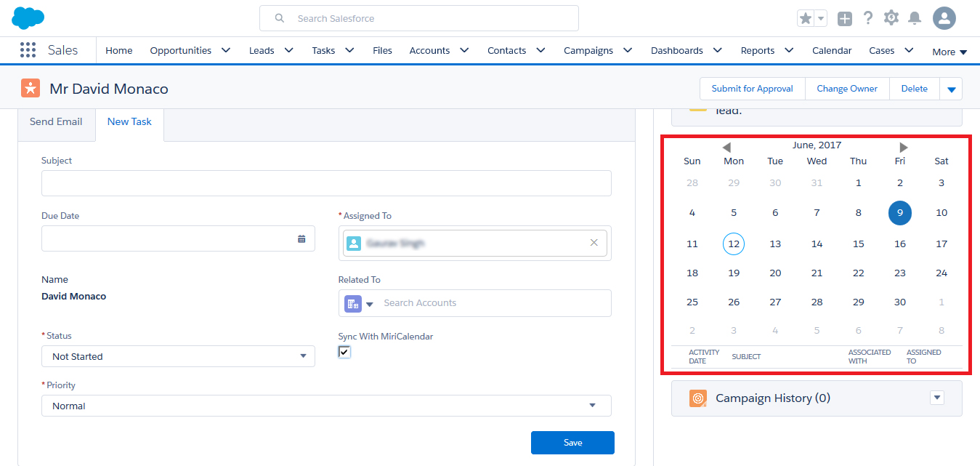Click the user profile avatar
The height and width of the screenshot is (466, 980).
pyautogui.click(x=944, y=19)
